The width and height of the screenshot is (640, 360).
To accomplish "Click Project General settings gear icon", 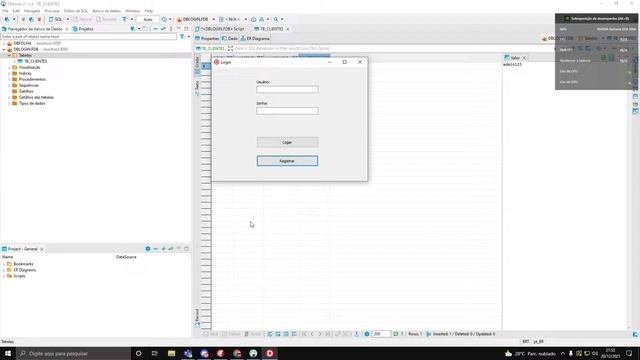I will pos(148,249).
